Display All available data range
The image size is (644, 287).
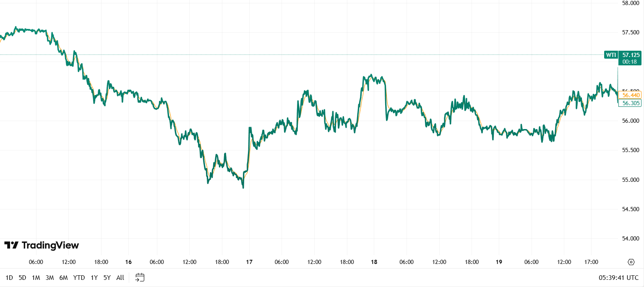[120, 277]
